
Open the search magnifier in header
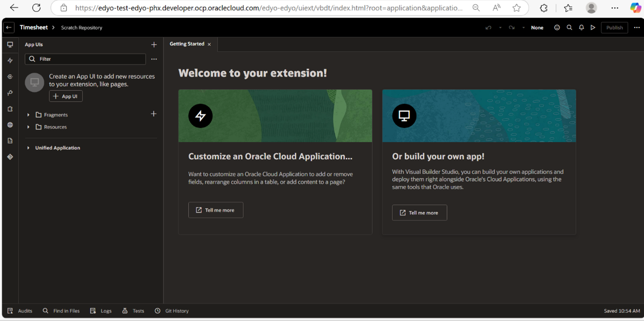(569, 28)
